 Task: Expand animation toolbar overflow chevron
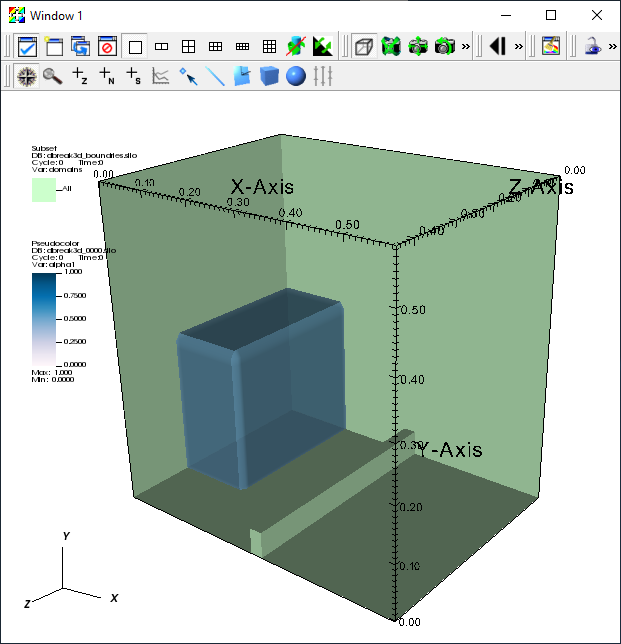pyautogui.click(x=519, y=46)
